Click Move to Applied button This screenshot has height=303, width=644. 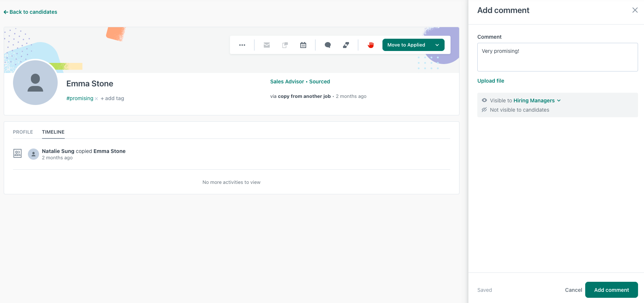point(406,45)
